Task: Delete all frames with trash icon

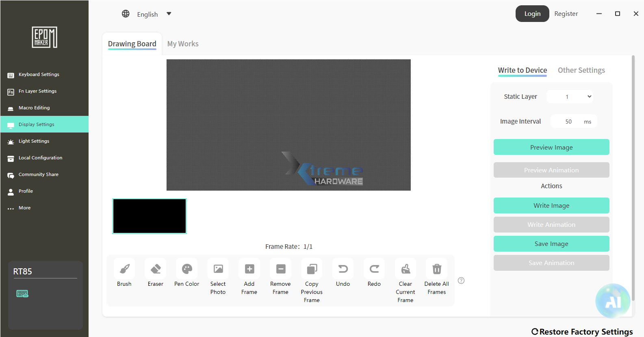Action: (437, 269)
